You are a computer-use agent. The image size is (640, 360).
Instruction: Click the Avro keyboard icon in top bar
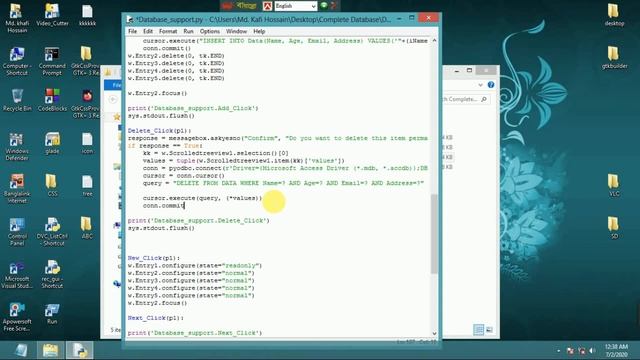tap(267, 6)
